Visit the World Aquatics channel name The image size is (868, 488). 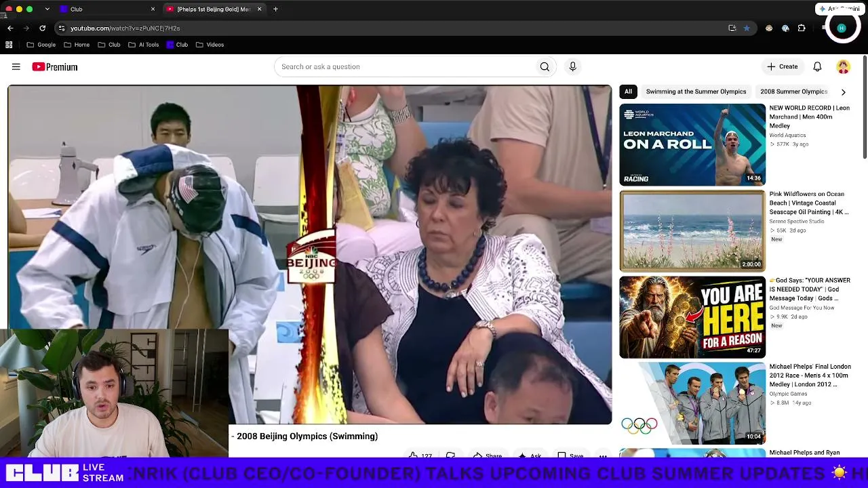coord(787,135)
